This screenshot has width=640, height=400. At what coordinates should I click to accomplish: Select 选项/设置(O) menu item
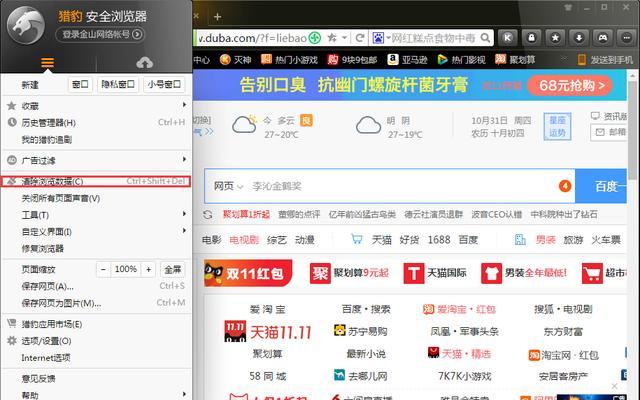pyautogui.click(x=96, y=341)
